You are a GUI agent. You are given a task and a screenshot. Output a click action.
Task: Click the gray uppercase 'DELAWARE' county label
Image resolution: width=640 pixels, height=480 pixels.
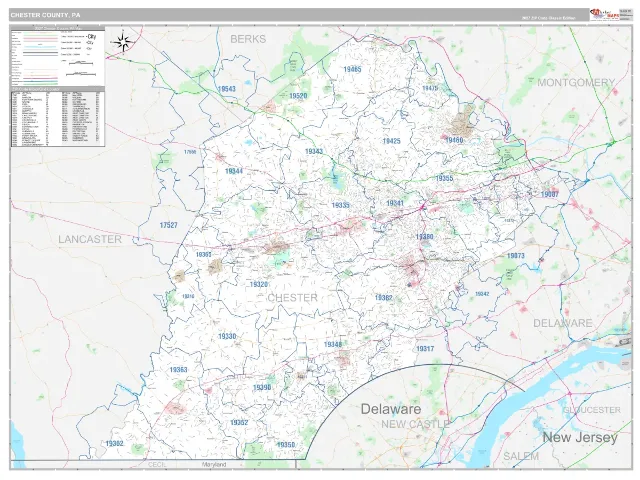click(x=563, y=323)
